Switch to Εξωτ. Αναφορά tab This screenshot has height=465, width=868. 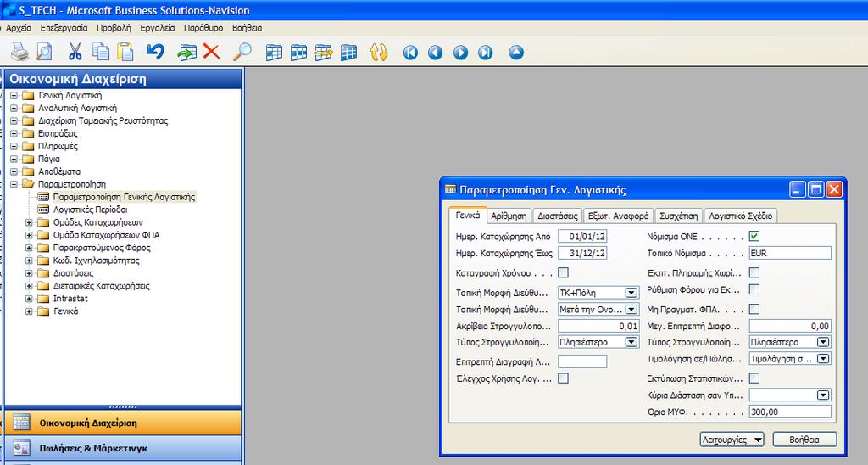pyautogui.click(x=618, y=216)
